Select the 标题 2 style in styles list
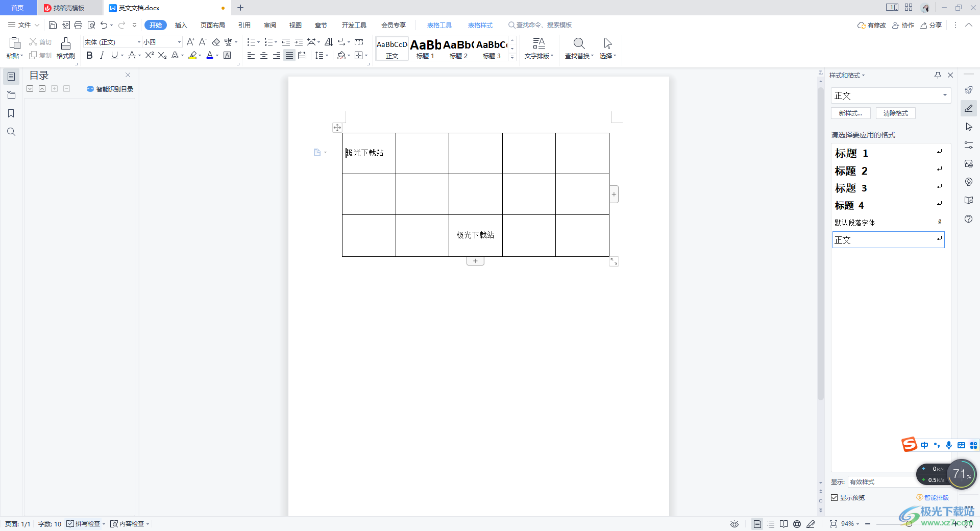This screenshot has width=980, height=531. coord(888,171)
